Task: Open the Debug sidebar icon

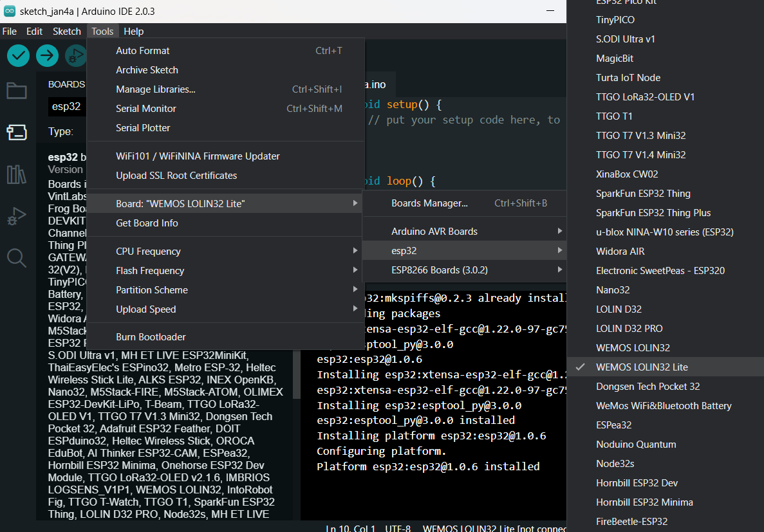Action: coord(17,216)
